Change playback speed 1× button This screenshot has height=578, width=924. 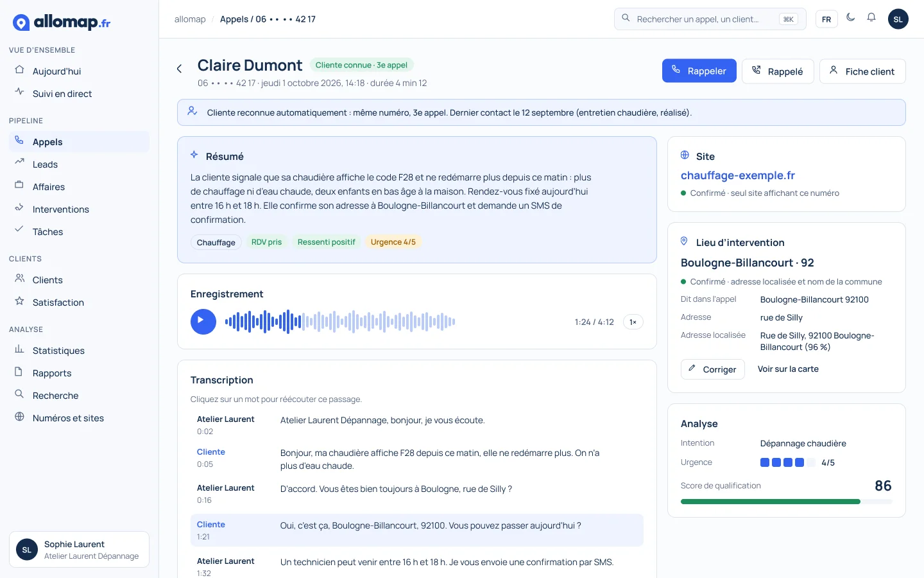tap(633, 322)
